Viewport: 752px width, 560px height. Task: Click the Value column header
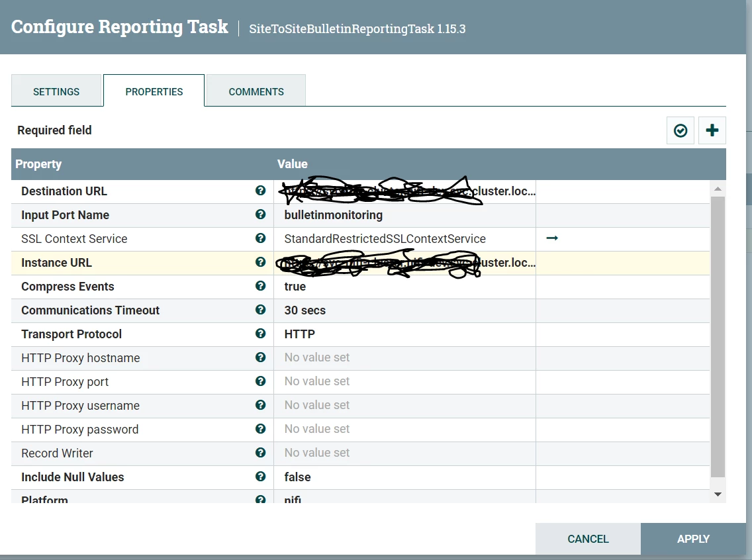[292, 164]
